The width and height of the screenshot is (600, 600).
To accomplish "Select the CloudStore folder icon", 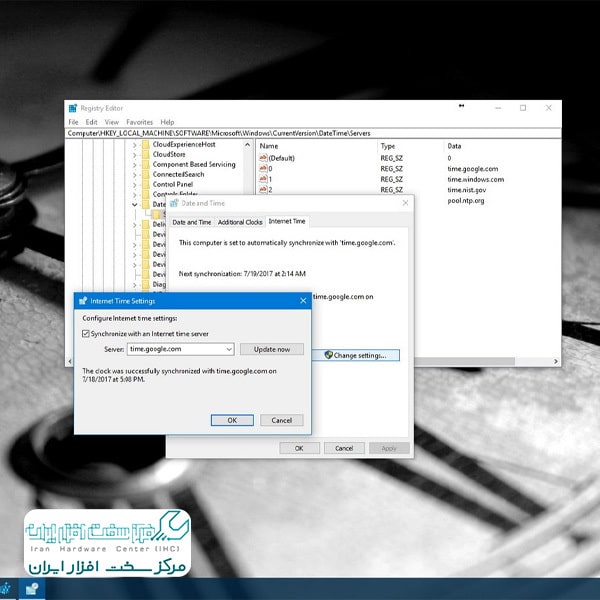I will (x=145, y=154).
